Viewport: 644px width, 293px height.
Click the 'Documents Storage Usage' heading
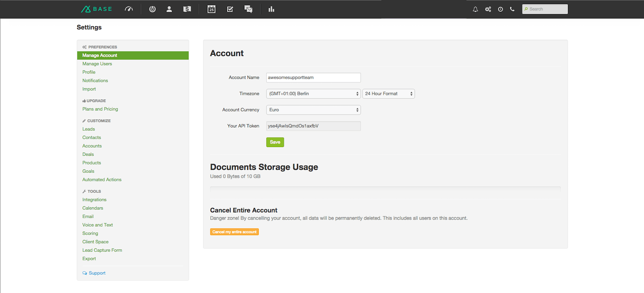[x=264, y=167]
